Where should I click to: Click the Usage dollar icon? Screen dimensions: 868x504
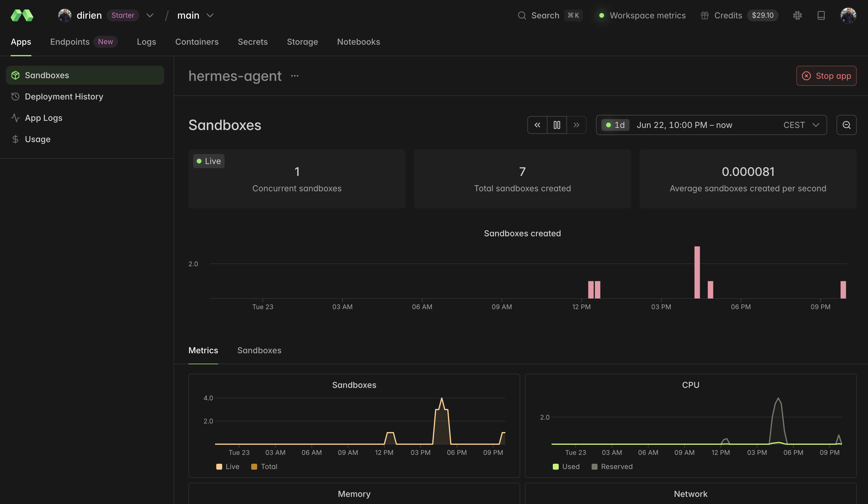15,139
